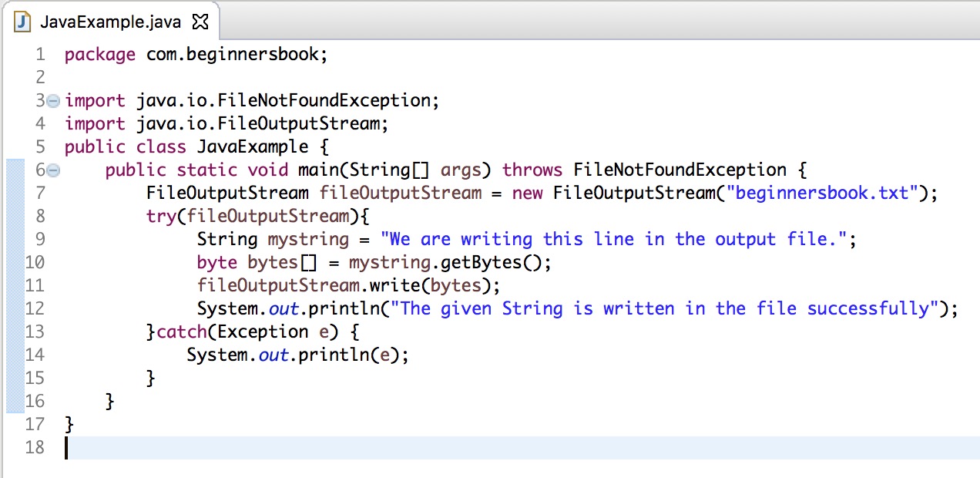Collapse the main method fold on line 6
980x478 pixels.
pos(52,170)
